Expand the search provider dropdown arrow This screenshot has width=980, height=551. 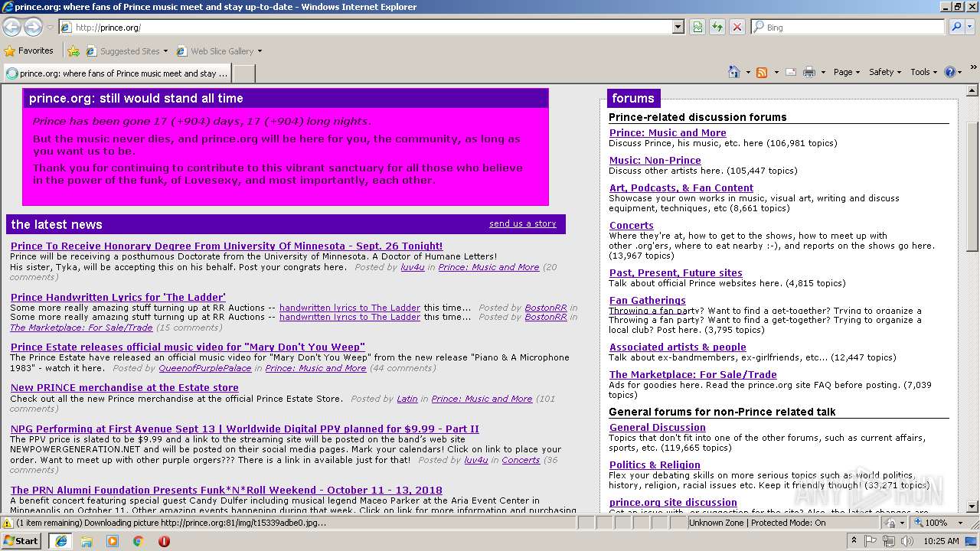pyautogui.click(x=972, y=27)
